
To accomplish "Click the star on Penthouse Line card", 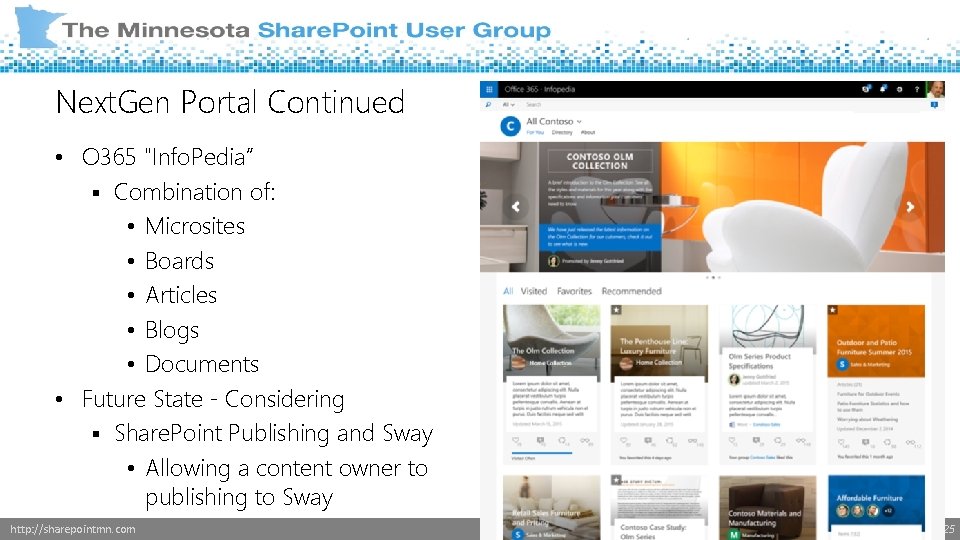I will 617,310.
